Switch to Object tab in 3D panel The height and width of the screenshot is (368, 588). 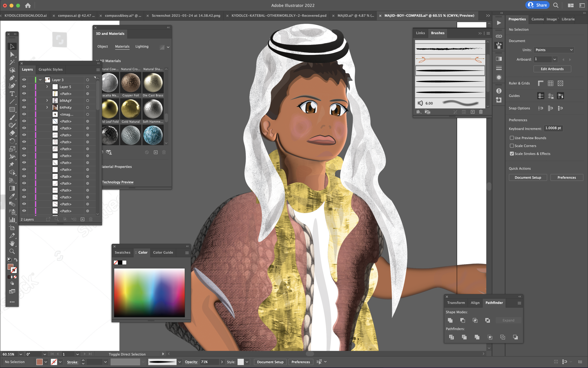(103, 46)
